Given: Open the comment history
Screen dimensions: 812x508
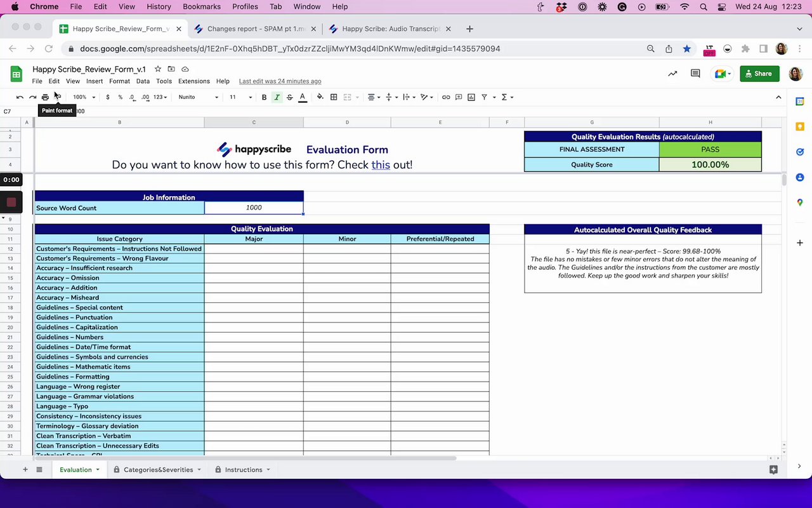Looking at the screenshot, I should [695, 74].
